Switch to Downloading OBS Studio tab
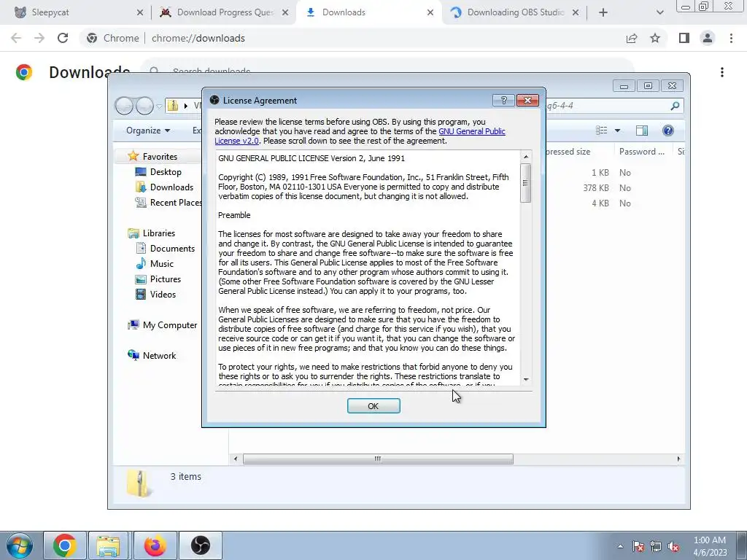Image resolution: width=747 pixels, height=560 pixels. (514, 12)
